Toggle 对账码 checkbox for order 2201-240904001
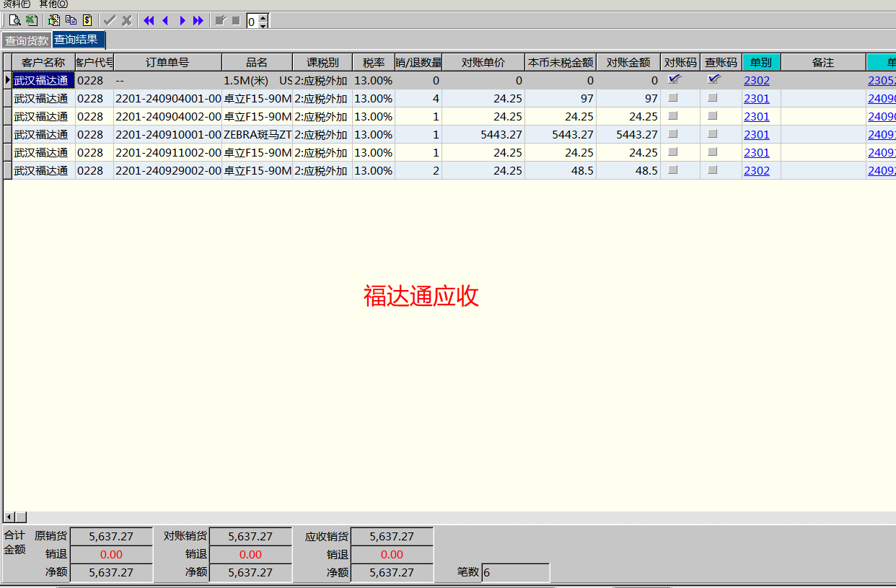The image size is (896, 588). point(673,98)
